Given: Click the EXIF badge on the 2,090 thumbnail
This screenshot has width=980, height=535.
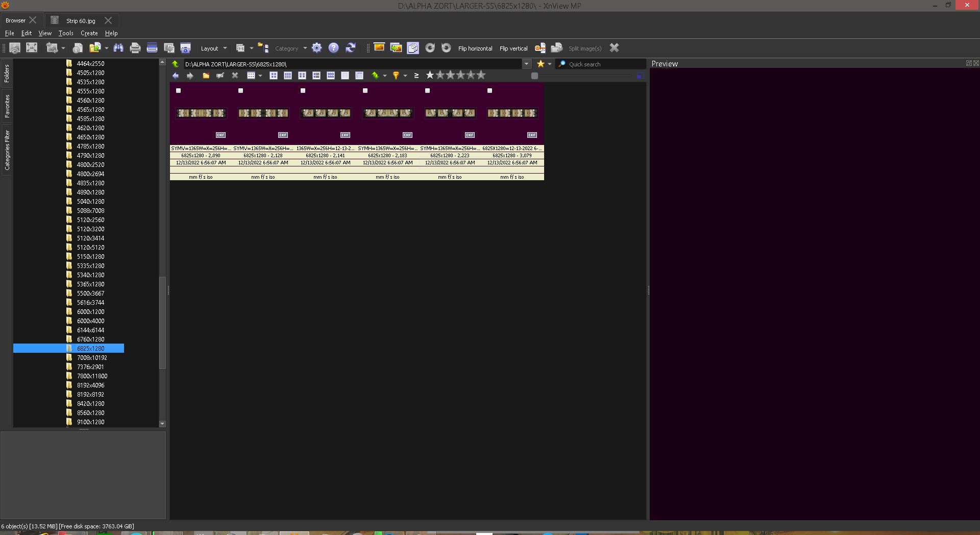Looking at the screenshot, I should pos(220,135).
